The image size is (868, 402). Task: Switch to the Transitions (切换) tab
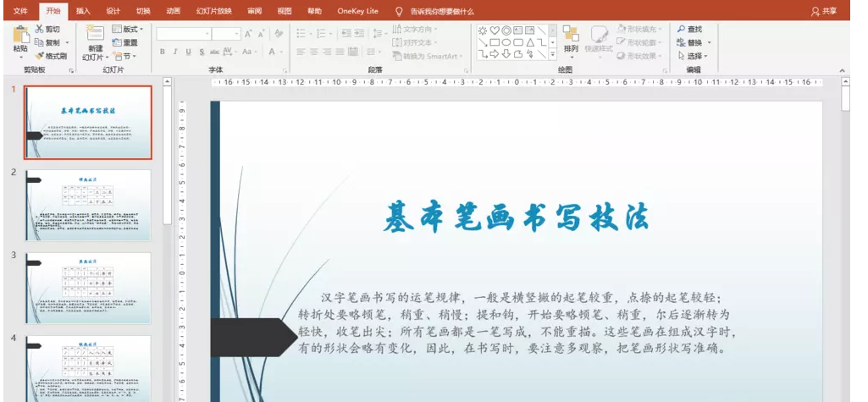tap(143, 11)
